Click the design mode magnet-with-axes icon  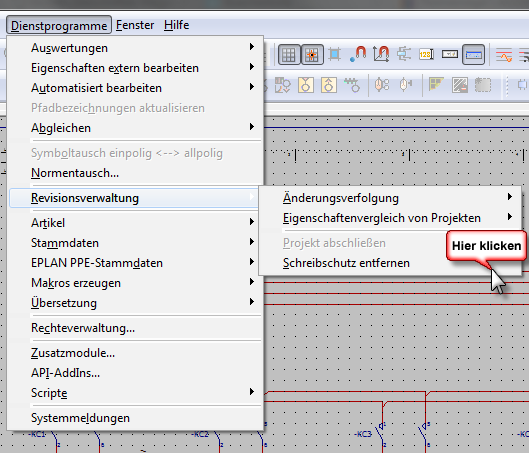[x=381, y=54]
